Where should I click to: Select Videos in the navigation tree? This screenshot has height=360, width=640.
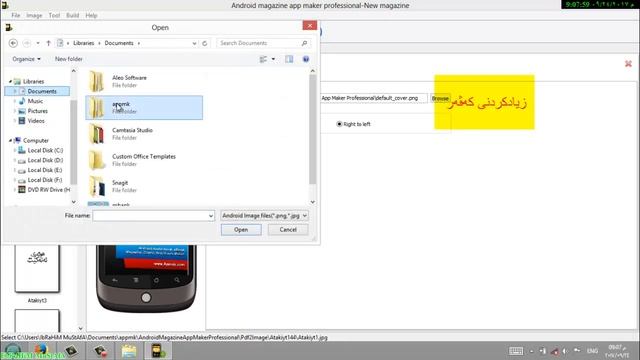36,121
